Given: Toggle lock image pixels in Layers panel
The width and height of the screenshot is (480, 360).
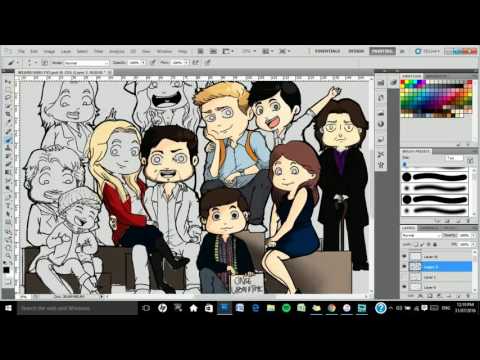Looking at the screenshot, I should pyautogui.click(x=421, y=244).
